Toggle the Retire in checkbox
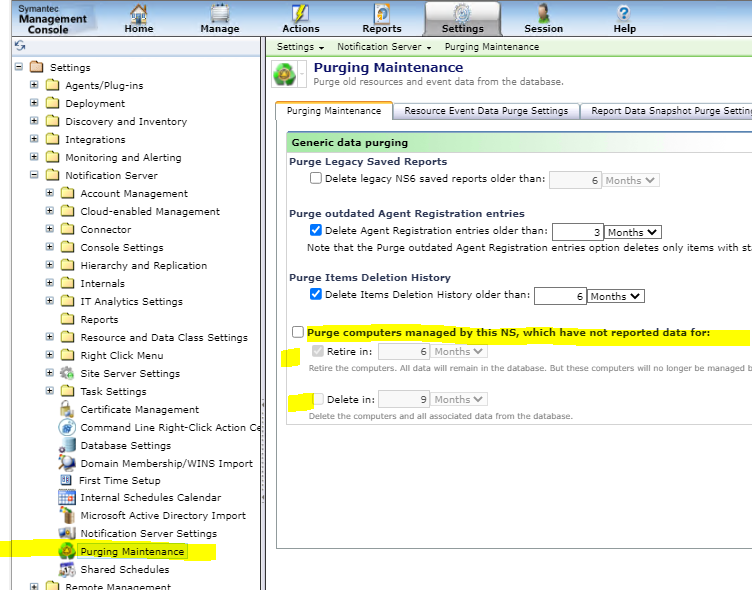Viewport: 752px width, 590px height. click(317, 351)
